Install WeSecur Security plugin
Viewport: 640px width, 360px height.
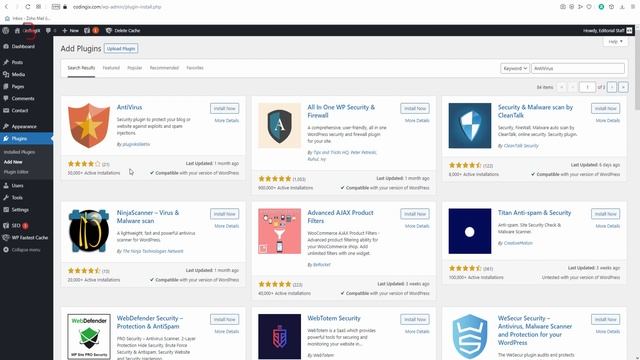coord(605,320)
